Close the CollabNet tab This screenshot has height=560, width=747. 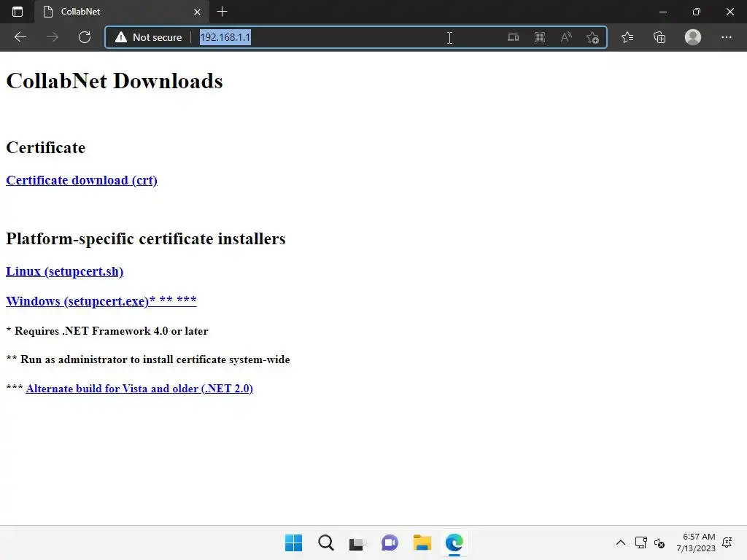(197, 12)
